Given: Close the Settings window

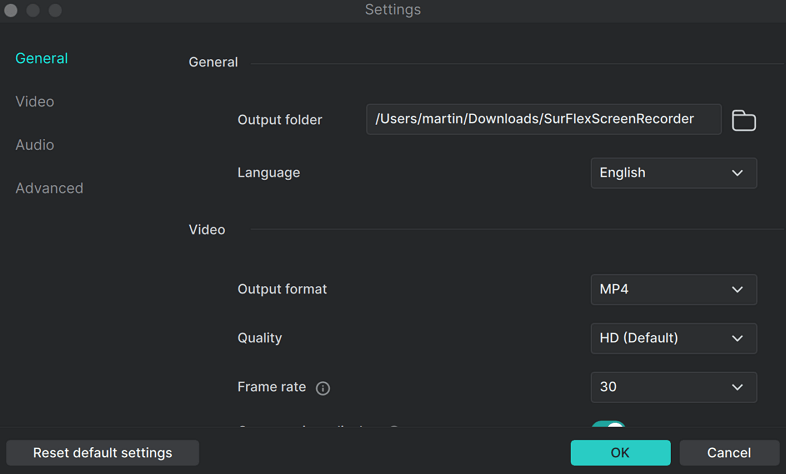Looking at the screenshot, I should [11, 11].
